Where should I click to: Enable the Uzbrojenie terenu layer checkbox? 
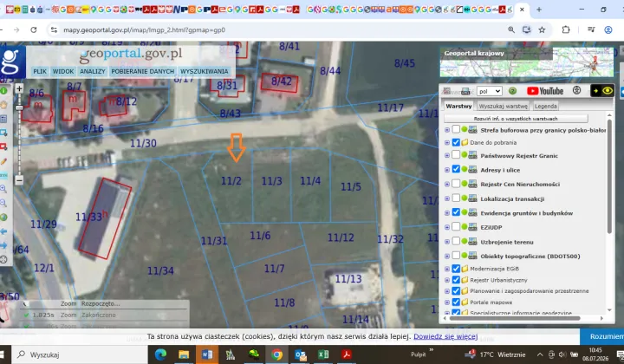456,241
